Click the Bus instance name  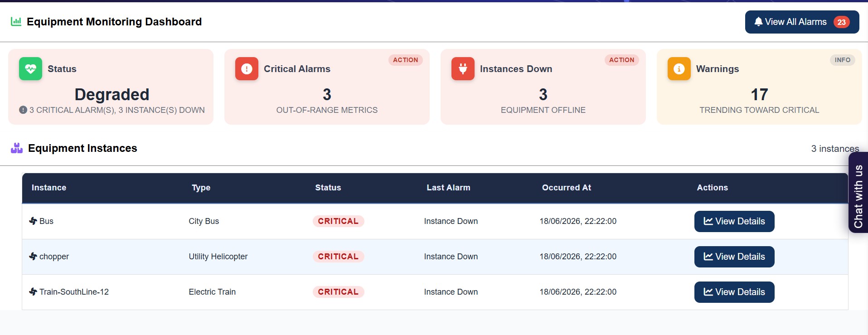click(46, 221)
